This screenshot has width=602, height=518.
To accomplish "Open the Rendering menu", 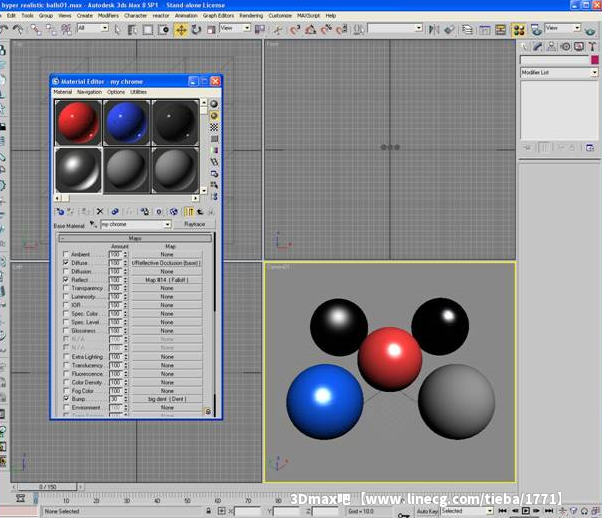I will click(x=251, y=16).
